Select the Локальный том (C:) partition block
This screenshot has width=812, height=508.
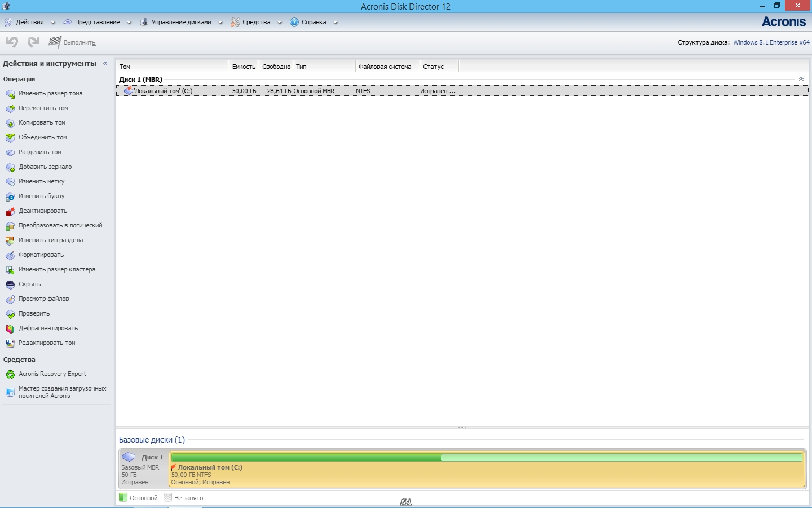pyautogui.click(x=487, y=468)
